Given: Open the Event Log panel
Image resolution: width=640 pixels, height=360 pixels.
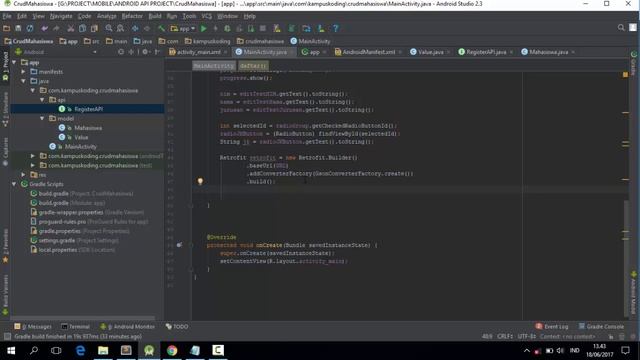Looking at the screenshot, I should click(552, 327).
